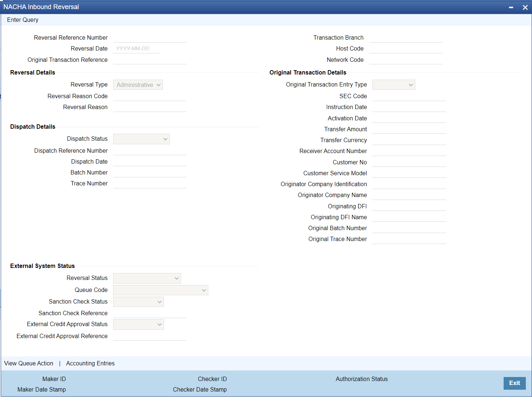Expand the Original Transaction Entry Type dropdown
Viewport: 532px width, 397px height.
[394, 85]
